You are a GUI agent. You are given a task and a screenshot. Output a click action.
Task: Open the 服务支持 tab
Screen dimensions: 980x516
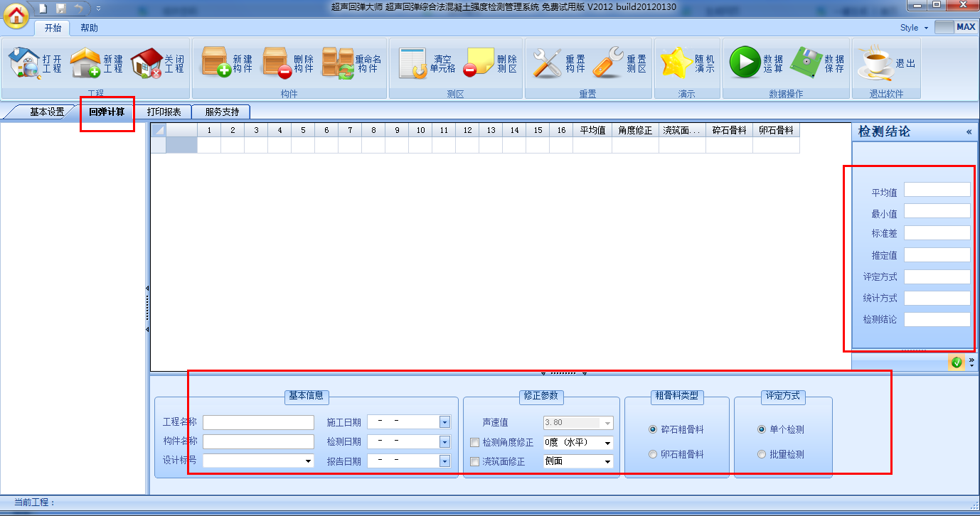tap(222, 112)
